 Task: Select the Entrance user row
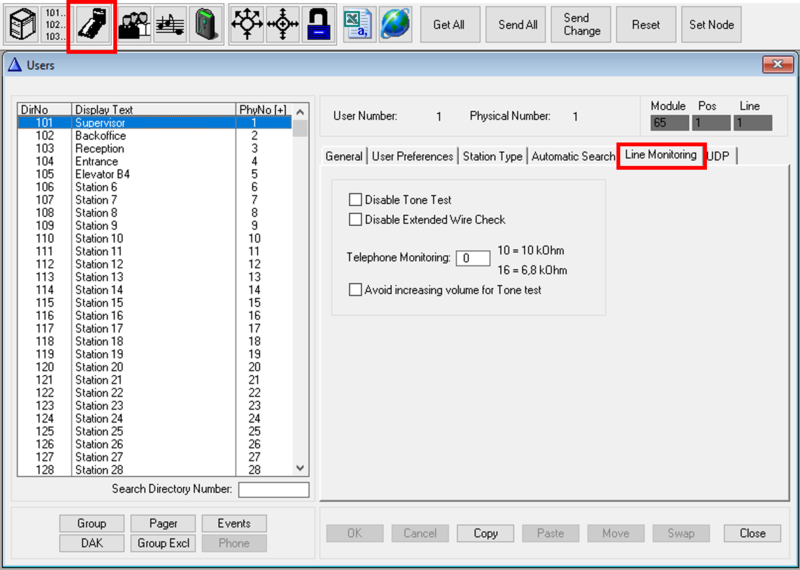155,161
